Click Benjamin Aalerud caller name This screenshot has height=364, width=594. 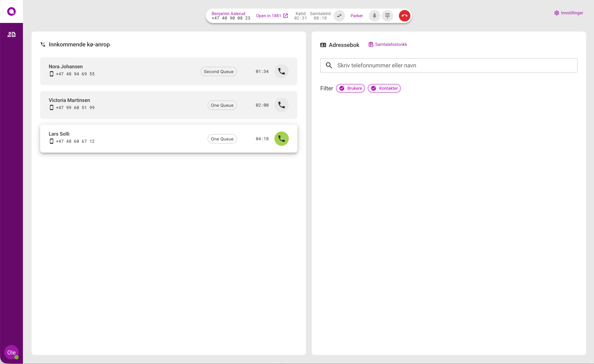point(228,13)
